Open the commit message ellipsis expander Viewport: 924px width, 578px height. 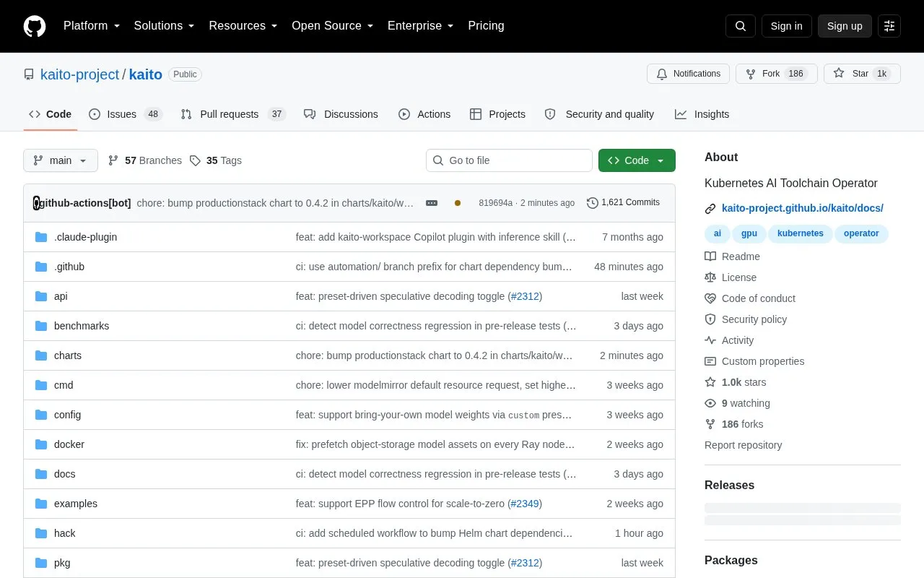click(x=432, y=203)
